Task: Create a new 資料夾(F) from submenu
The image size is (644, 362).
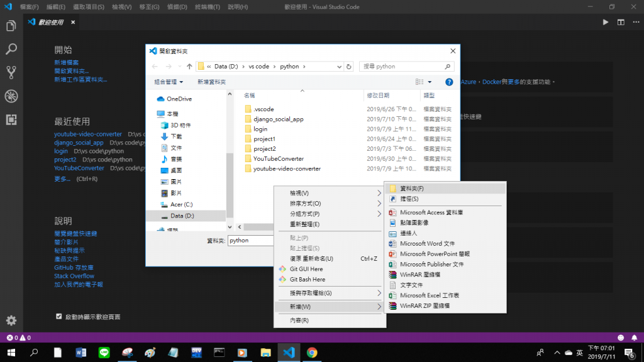Action: tap(445, 189)
